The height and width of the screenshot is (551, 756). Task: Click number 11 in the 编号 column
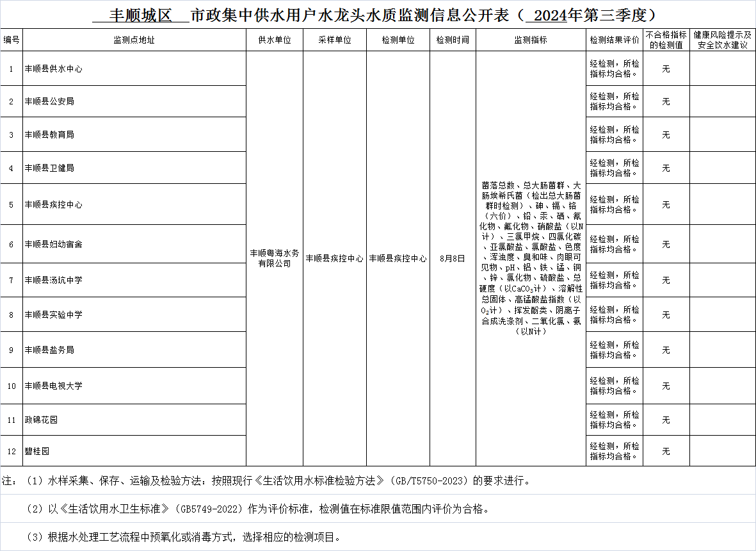click(x=12, y=420)
